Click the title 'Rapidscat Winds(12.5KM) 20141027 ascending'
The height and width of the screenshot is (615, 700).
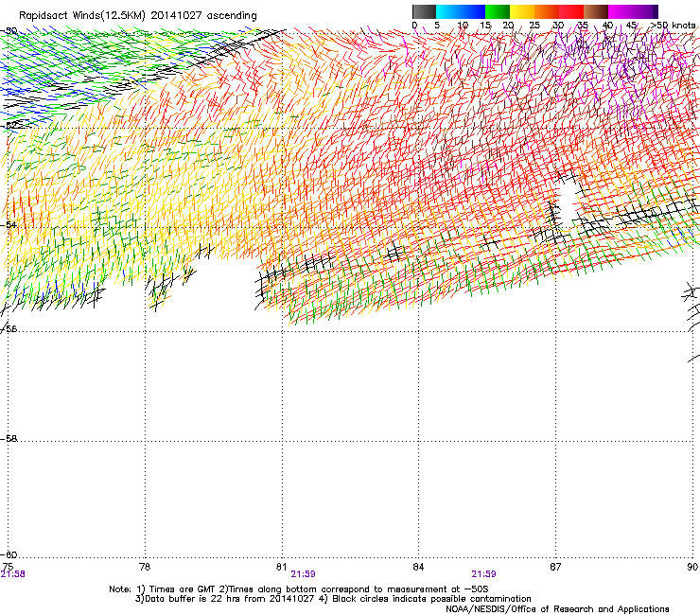[x=138, y=16]
